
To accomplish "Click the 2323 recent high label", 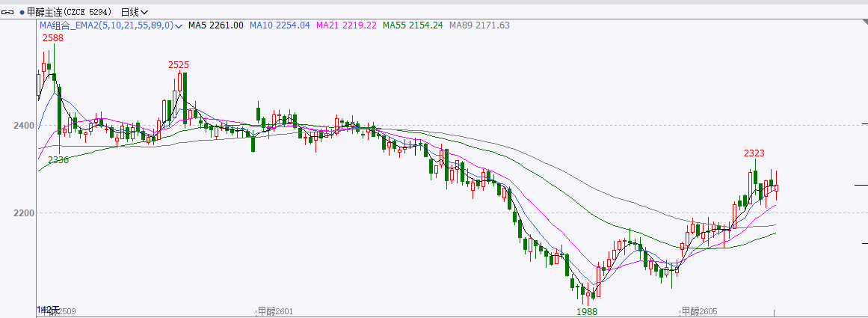I will coord(754,153).
